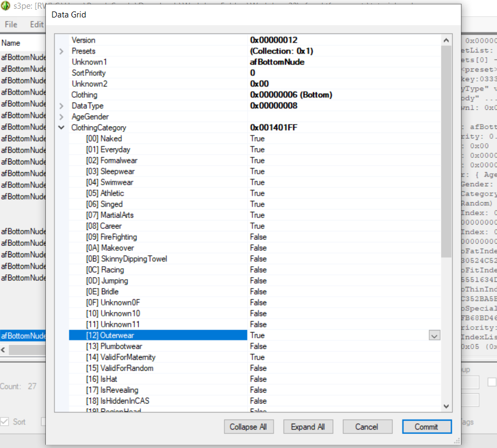The height and width of the screenshot is (448, 497).
Task: Expand the Presets row
Action: tap(62, 51)
